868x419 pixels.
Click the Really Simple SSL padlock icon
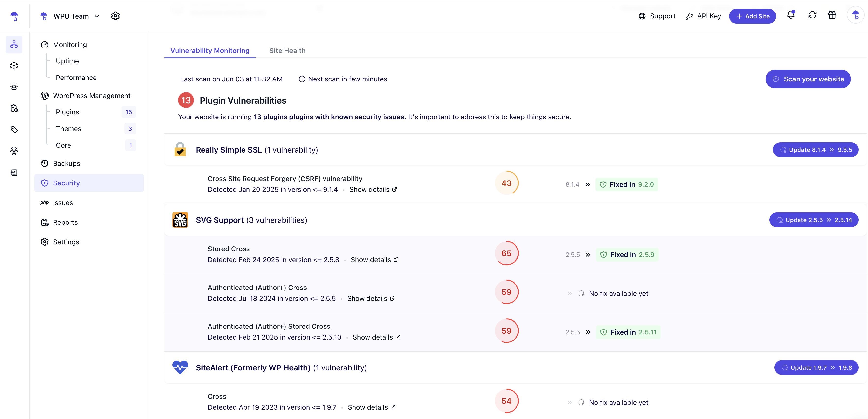point(180,150)
